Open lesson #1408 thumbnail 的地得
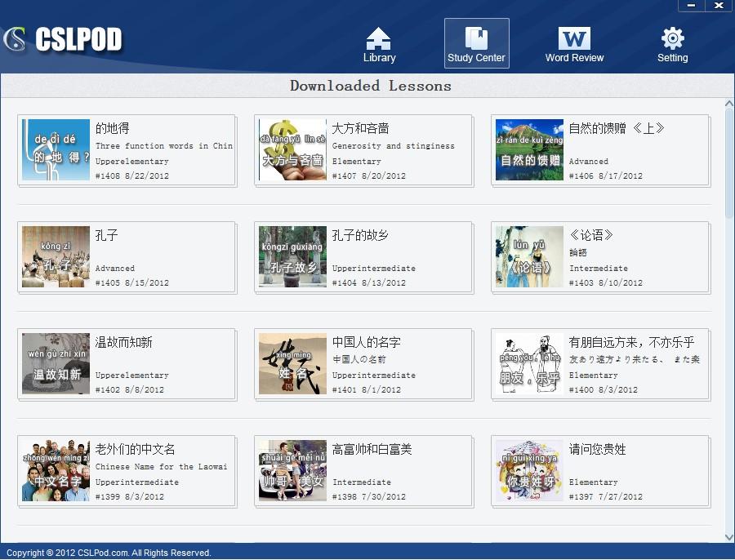 coord(56,150)
